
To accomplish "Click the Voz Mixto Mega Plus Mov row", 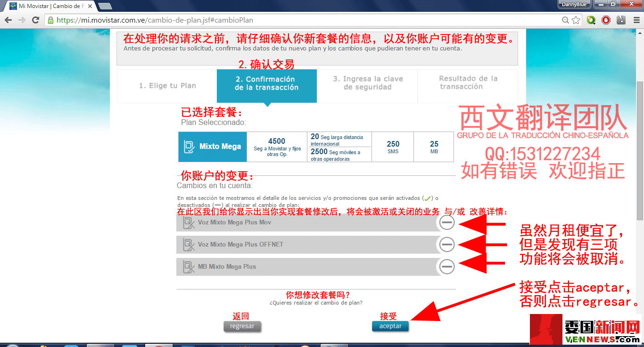I will click(316, 223).
